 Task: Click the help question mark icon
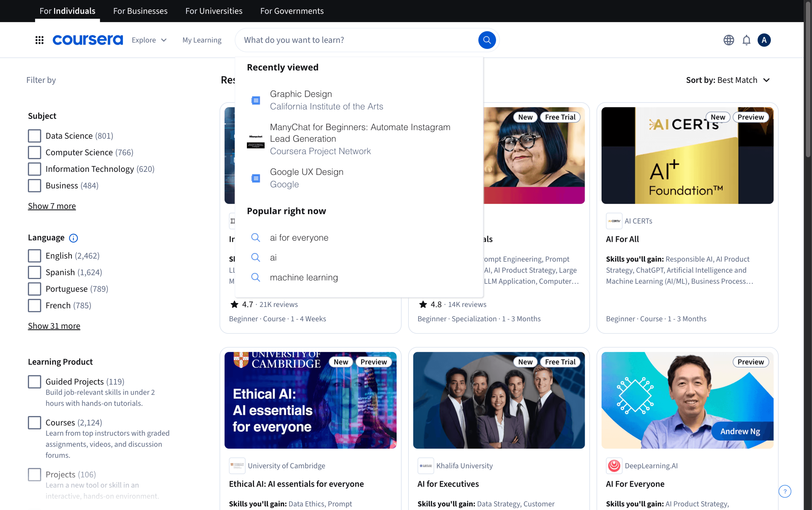785,491
